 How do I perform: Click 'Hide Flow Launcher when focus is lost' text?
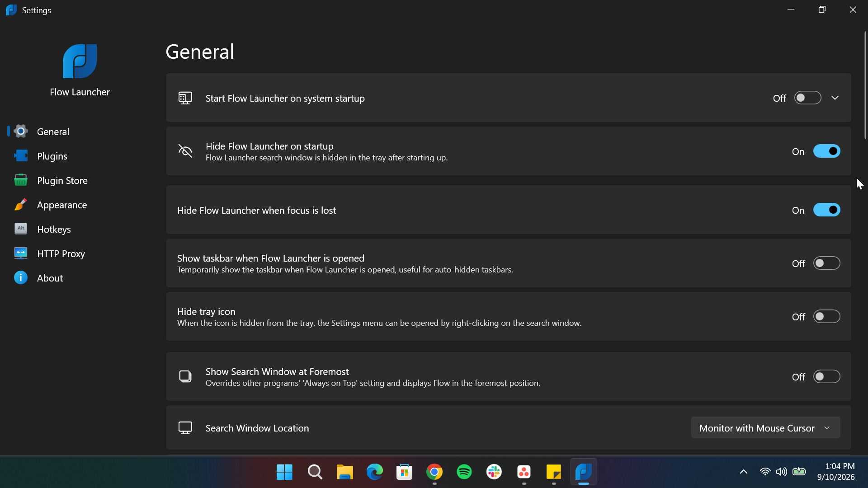(x=256, y=211)
